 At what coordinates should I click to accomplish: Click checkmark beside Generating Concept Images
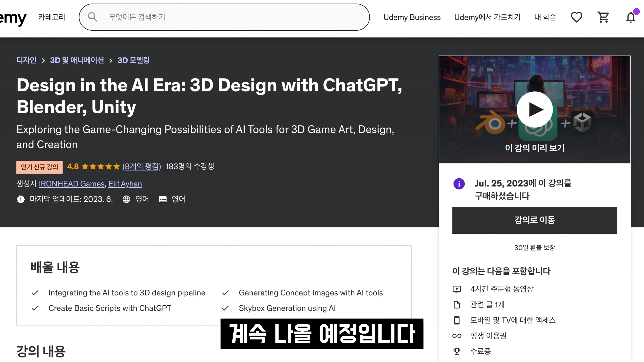point(225,293)
